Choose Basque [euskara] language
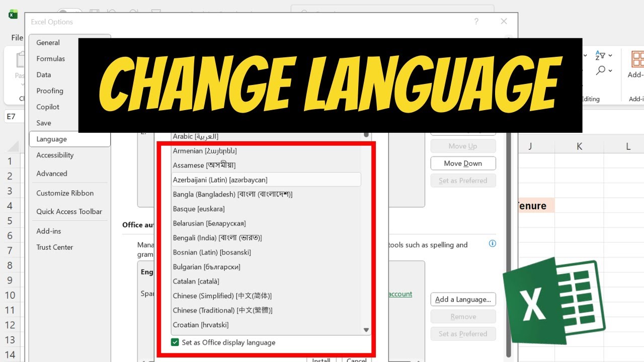Image resolution: width=644 pixels, height=362 pixels. [266, 209]
